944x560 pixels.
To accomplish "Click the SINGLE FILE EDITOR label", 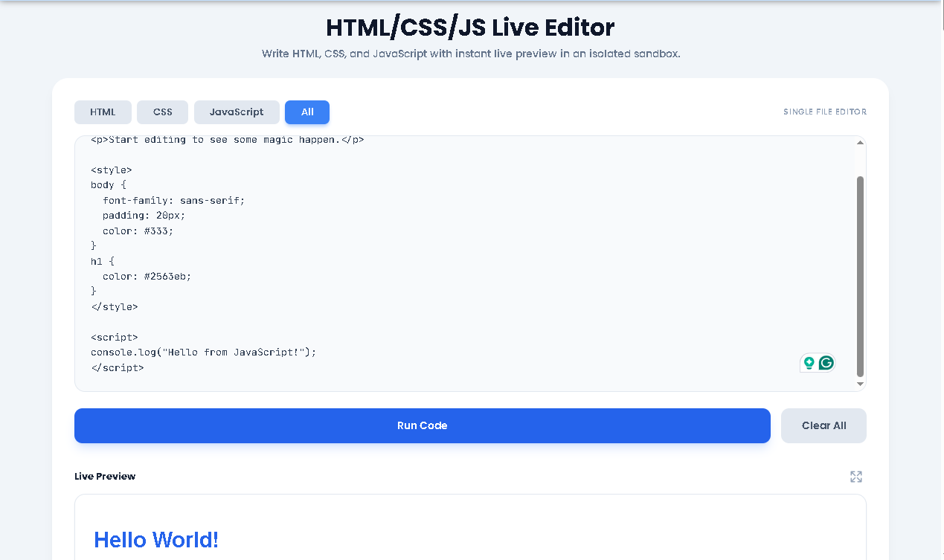I will (x=825, y=112).
